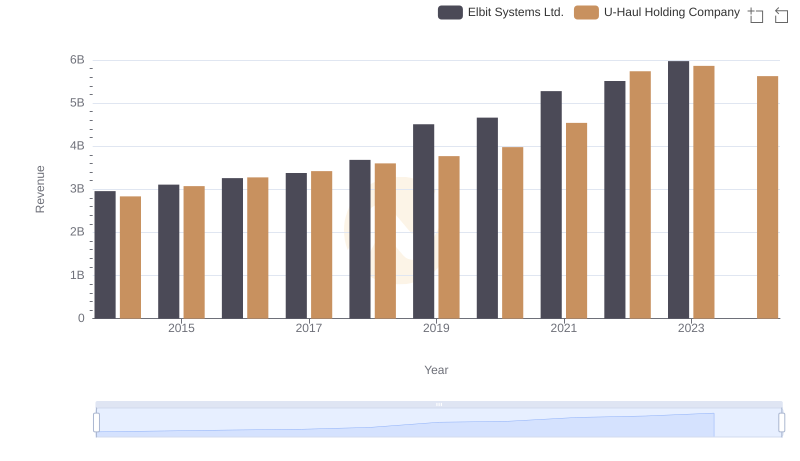This screenshot has width=800, height=461.
Task: Click the 2019 x-axis label
Action: click(x=436, y=328)
